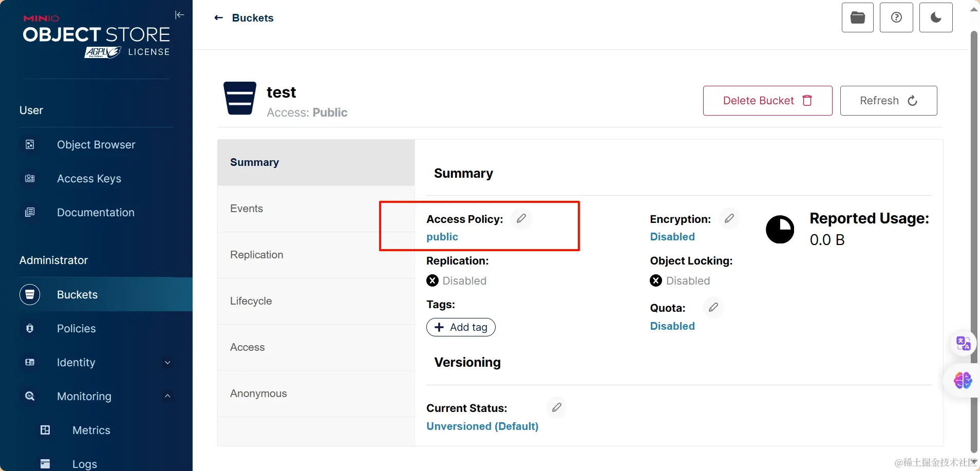Open the help question mark icon
Viewport: 980px width, 471px height.
point(896,17)
